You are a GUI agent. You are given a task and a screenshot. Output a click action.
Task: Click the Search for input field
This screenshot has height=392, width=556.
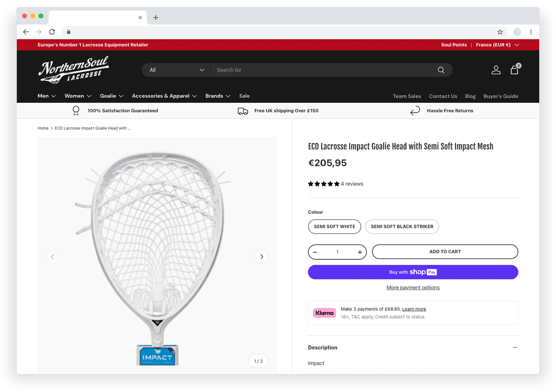[323, 70]
